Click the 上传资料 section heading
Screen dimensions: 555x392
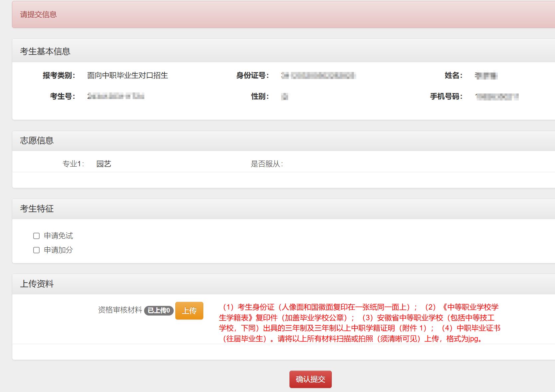pos(37,284)
